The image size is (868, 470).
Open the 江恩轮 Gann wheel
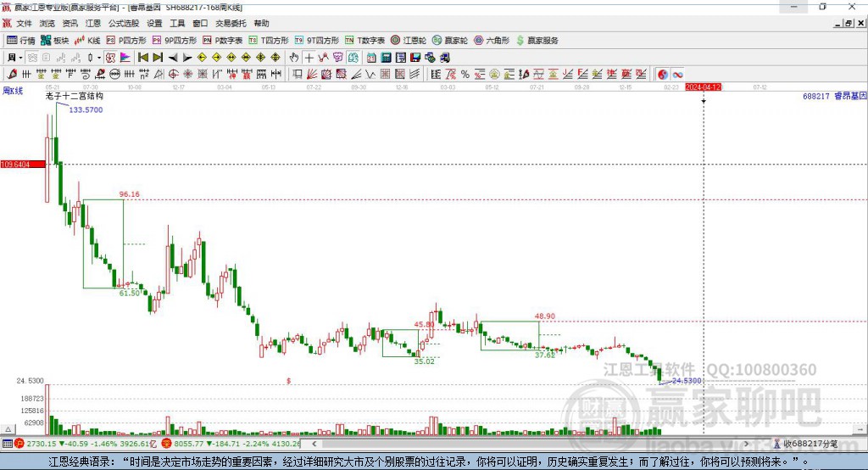(x=409, y=41)
